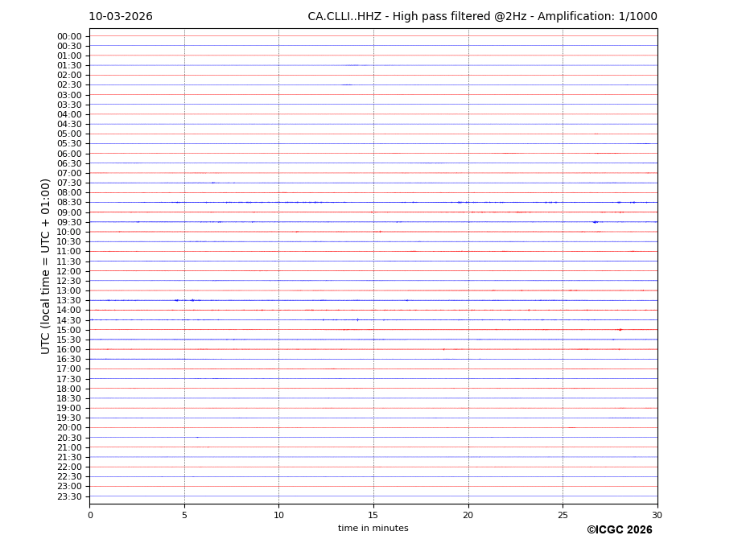Click the x-axis tick labeled 0
The height and width of the screenshot is (560, 746).
pos(90,516)
